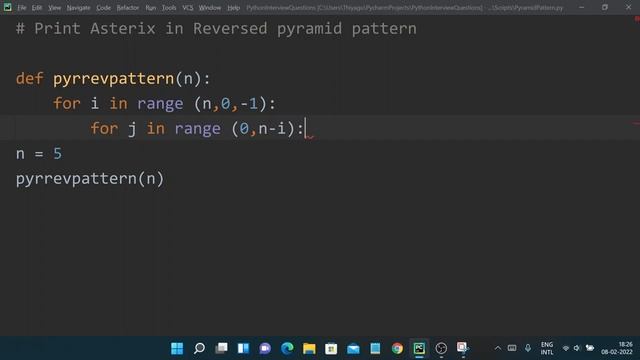Show hidden system tray icons
The height and width of the screenshot is (360, 640).
click(x=498, y=348)
